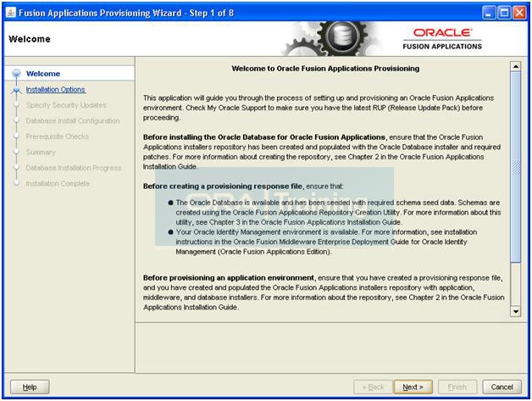Click the scroll up arrow of welcome text
This screenshot has width=532, height=401.
pos(516,65)
